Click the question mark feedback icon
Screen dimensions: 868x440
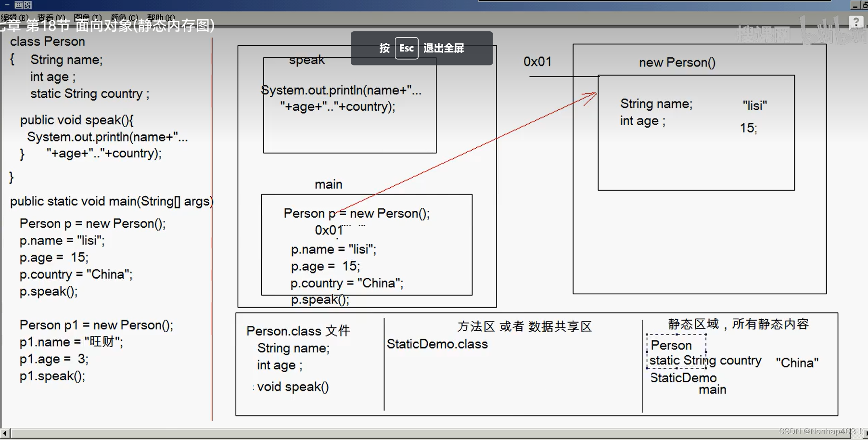tap(856, 22)
